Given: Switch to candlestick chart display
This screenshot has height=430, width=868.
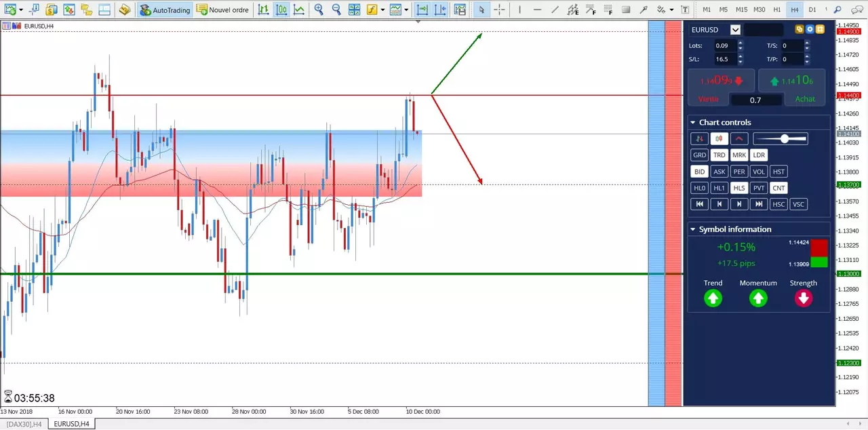Looking at the screenshot, I should (281, 9).
